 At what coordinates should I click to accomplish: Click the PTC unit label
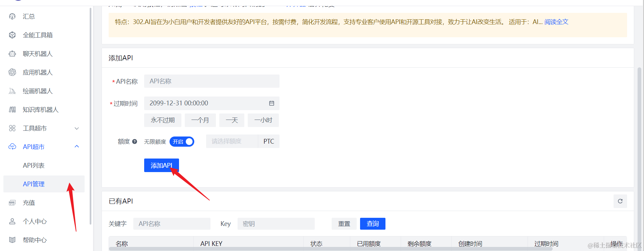click(x=269, y=141)
